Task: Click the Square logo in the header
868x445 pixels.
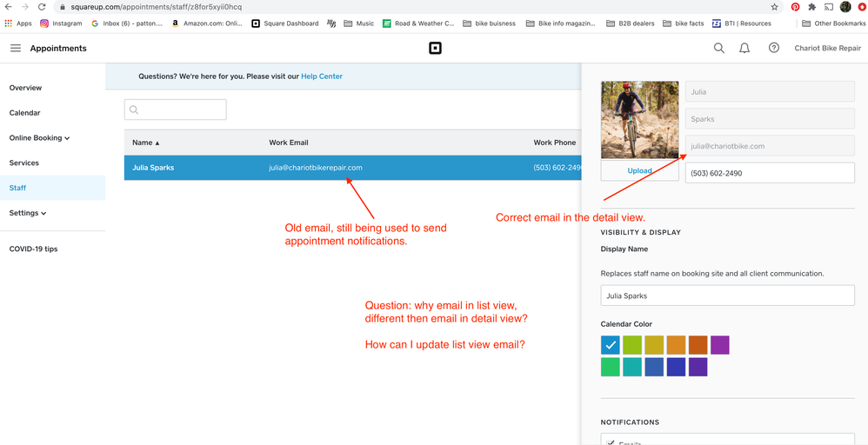Action: point(435,48)
